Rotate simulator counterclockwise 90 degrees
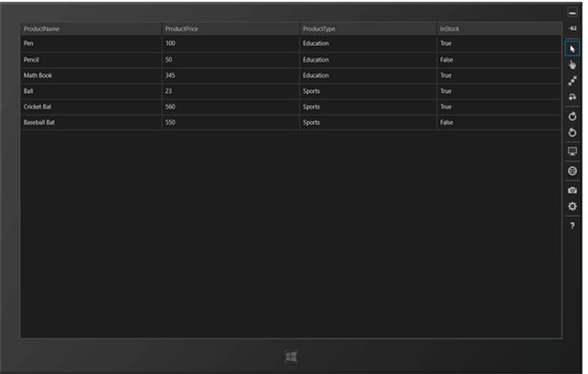 [572, 132]
